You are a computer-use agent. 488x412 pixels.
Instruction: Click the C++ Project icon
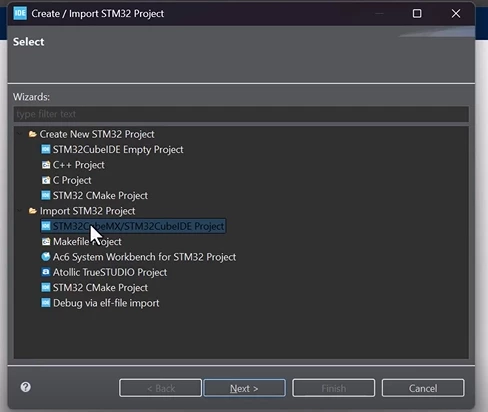tap(46, 165)
